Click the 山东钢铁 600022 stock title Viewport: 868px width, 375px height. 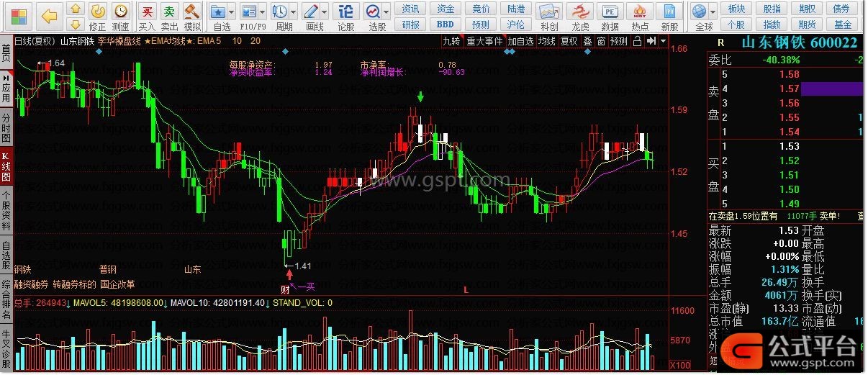(x=799, y=42)
